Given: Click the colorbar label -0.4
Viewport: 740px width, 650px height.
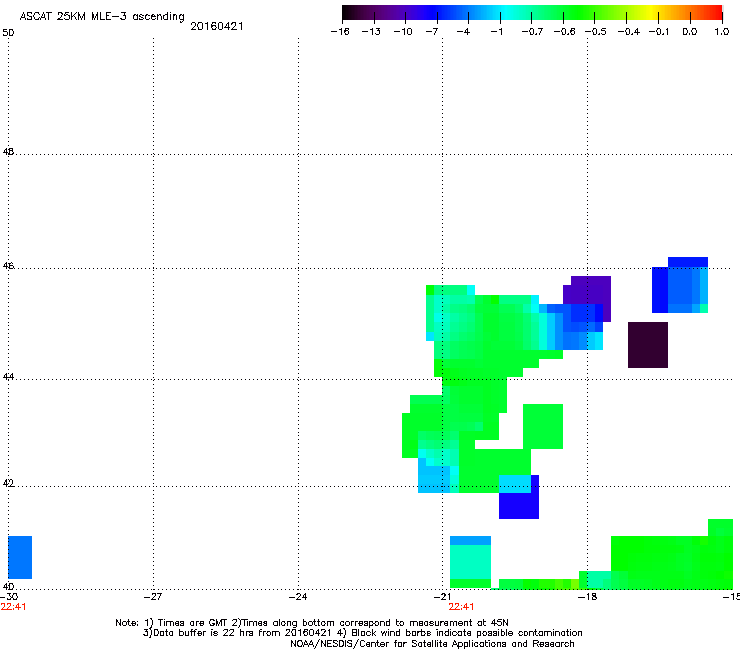Looking at the screenshot, I should 629,32.
